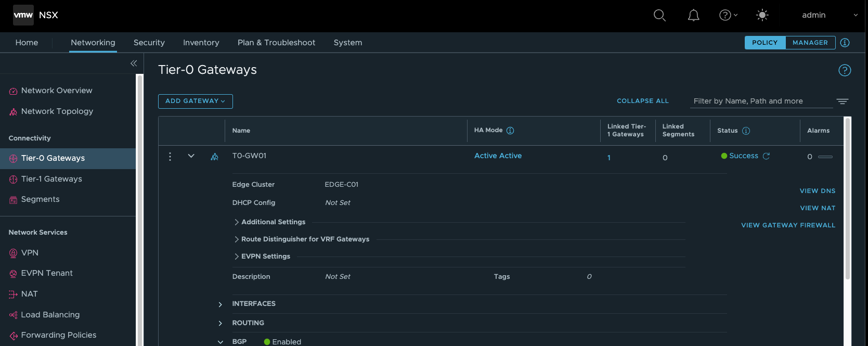Go to the Home tab
The height and width of the screenshot is (346, 868).
click(x=27, y=43)
